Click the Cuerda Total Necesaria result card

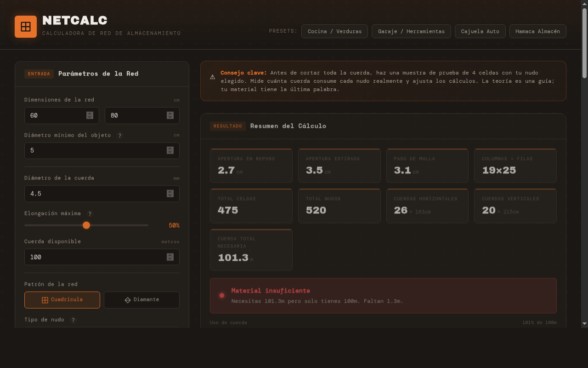coord(251,250)
